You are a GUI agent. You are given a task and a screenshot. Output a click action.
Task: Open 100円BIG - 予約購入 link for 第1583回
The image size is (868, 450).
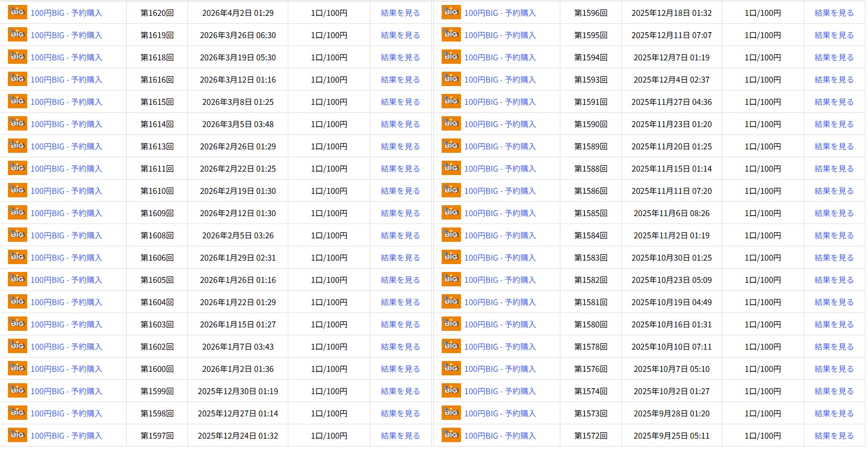(500, 258)
